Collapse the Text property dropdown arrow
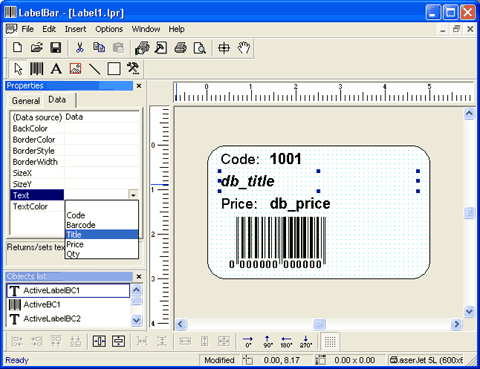Screen dimensions: 480x369 pos(133,195)
